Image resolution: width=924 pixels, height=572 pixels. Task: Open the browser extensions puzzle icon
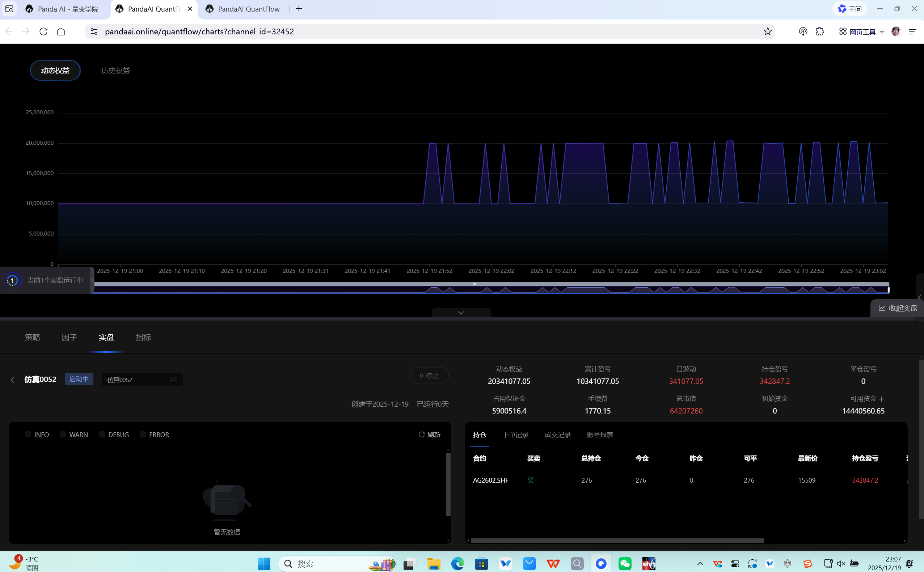click(x=820, y=31)
